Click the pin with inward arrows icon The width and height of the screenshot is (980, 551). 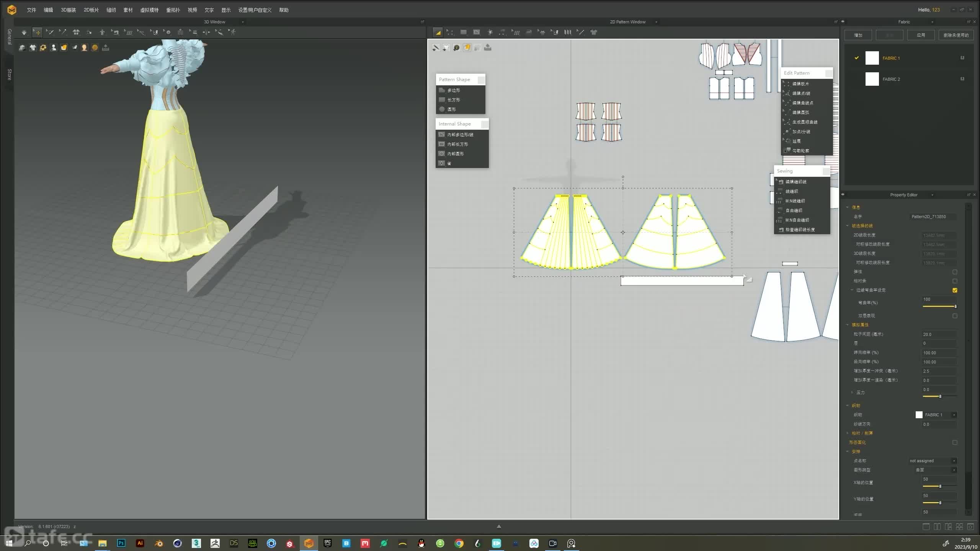point(206,33)
